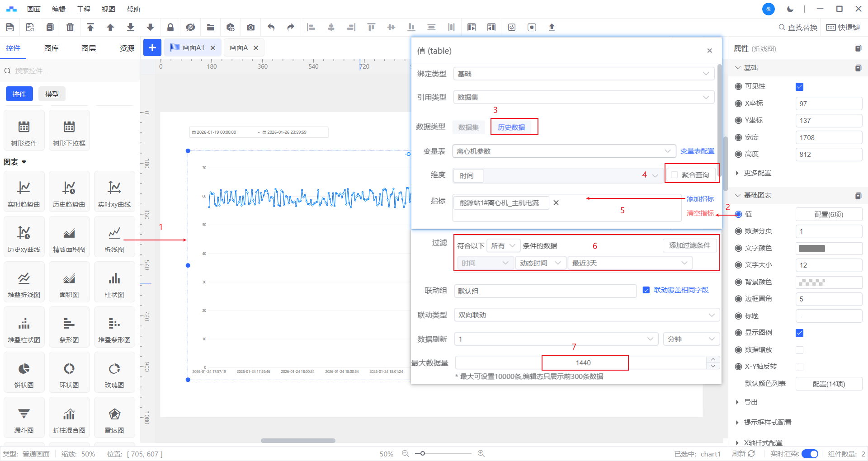Screen dimensions: 868x461
Task: Click the 添加过滤条件 button
Action: [689, 245]
